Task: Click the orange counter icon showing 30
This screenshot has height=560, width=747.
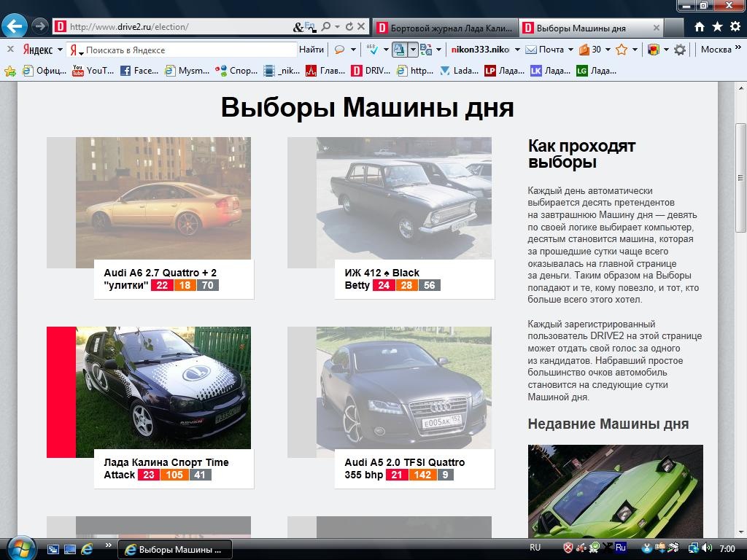Action: tap(589, 50)
